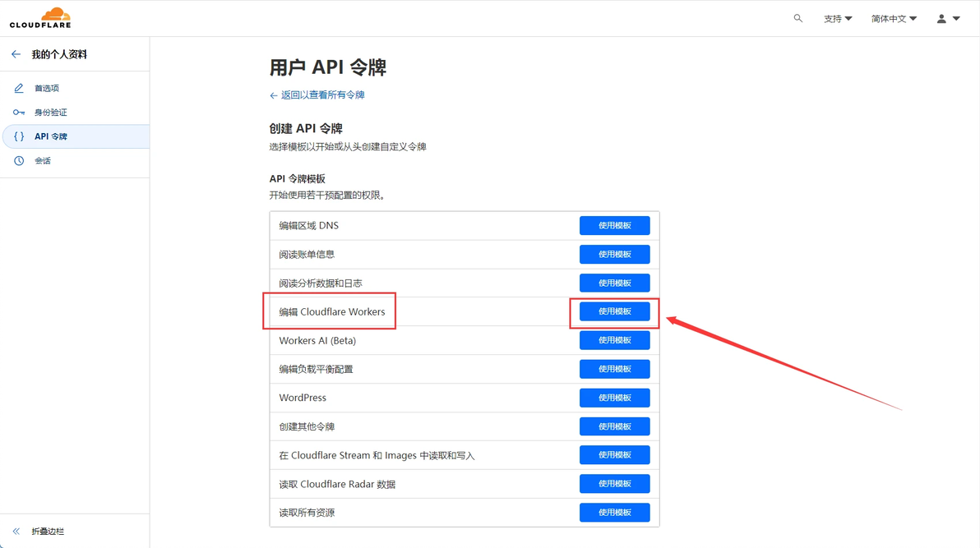Click the 编辑负载平衡配置 row text
This screenshot has height=548, width=980.
pyautogui.click(x=317, y=369)
